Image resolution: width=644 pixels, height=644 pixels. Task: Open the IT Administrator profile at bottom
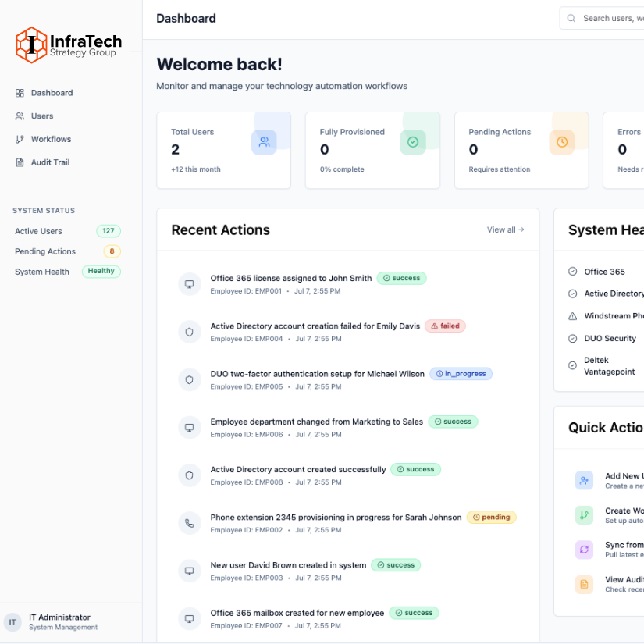click(59, 621)
